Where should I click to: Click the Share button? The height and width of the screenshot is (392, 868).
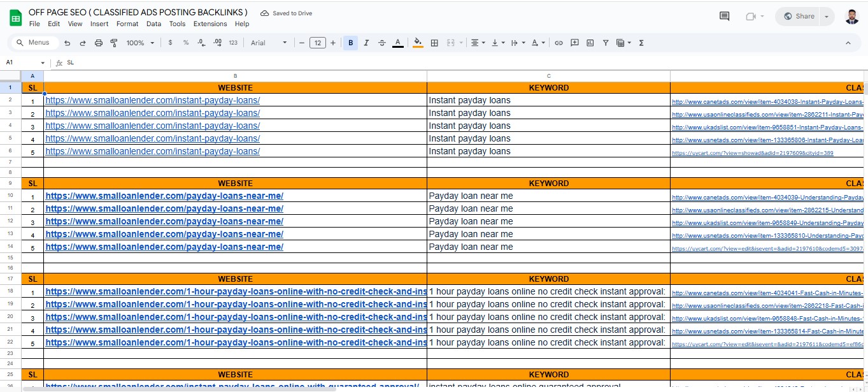tap(797, 16)
